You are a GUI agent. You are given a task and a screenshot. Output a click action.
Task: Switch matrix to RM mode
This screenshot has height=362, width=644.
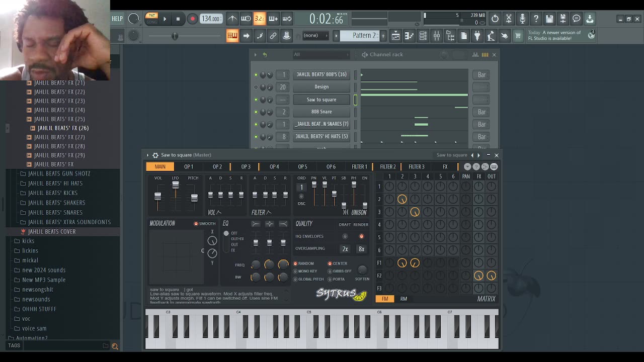pos(404,299)
